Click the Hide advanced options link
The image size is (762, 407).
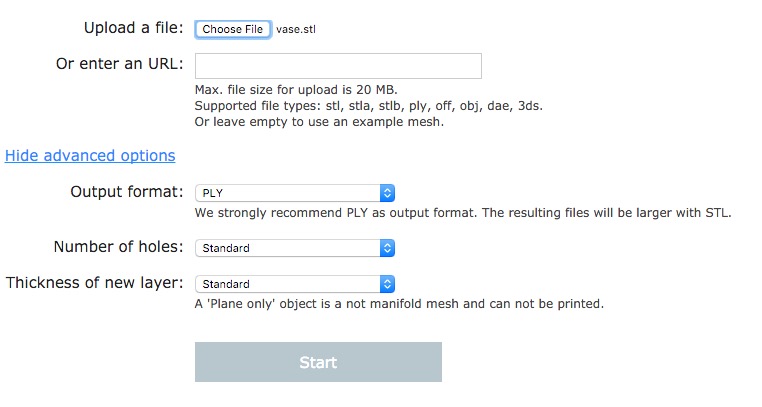click(90, 156)
